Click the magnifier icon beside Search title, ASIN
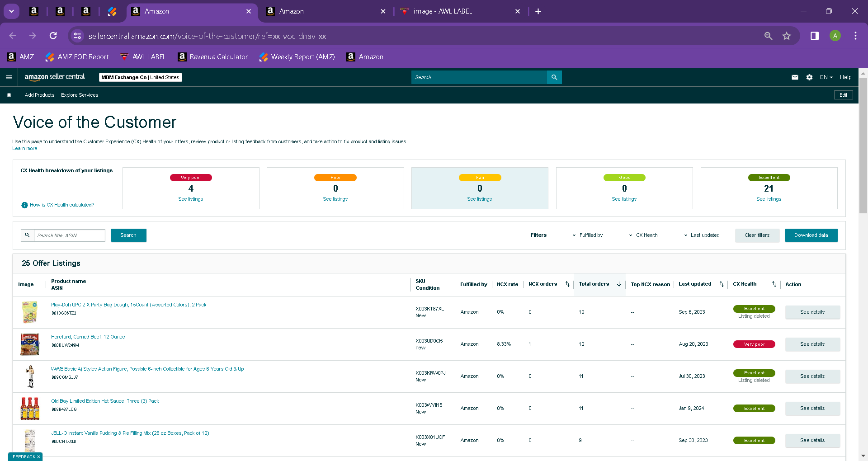The width and height of the screenshot is (868, 461). coord(27,235)
